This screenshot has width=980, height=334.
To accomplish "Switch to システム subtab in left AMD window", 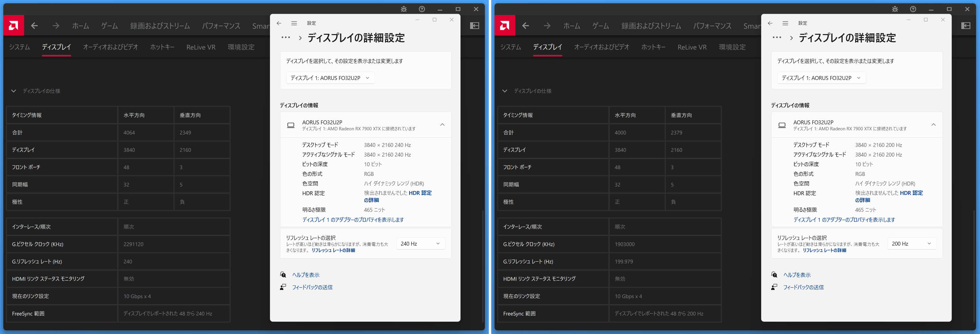I will (19, 47).
